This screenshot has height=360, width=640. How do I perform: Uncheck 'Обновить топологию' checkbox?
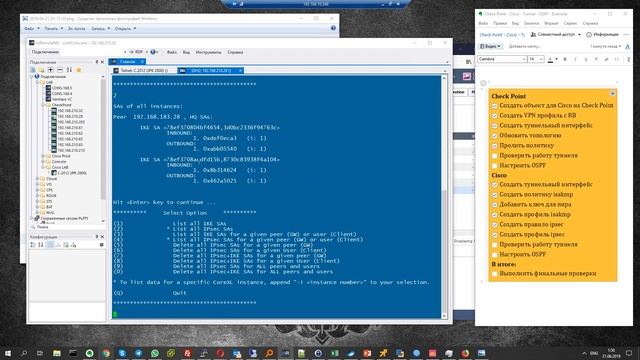[x=495, y=136]
